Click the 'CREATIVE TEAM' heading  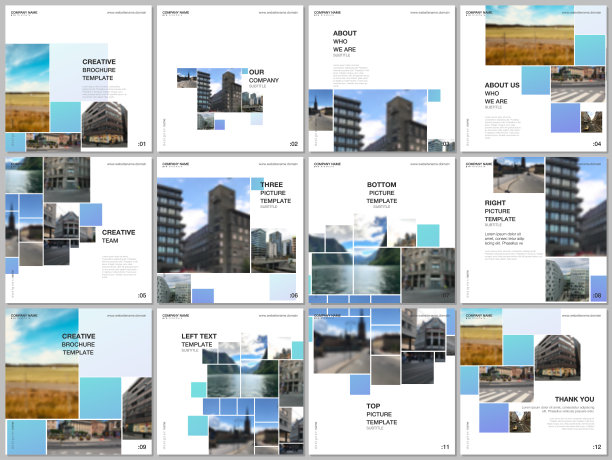118,236
